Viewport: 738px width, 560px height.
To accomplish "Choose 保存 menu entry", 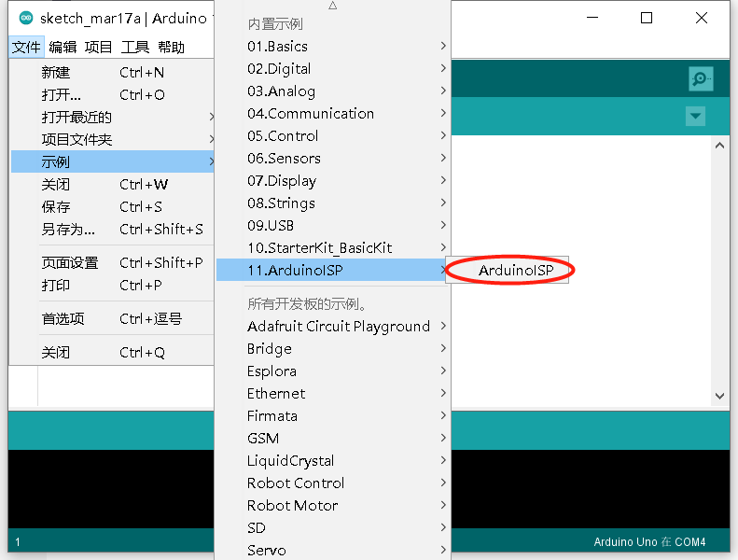I will click(113, 207).
